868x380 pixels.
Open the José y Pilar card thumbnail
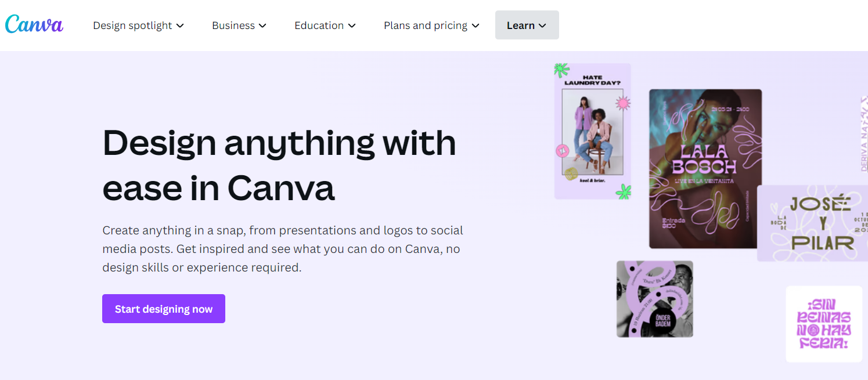tap(813, 223)
